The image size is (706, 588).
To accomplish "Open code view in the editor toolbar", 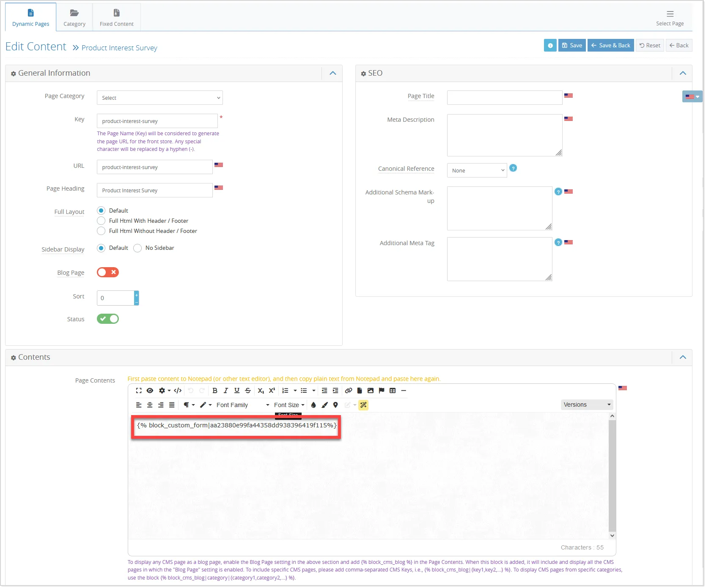I will (178, 391).
